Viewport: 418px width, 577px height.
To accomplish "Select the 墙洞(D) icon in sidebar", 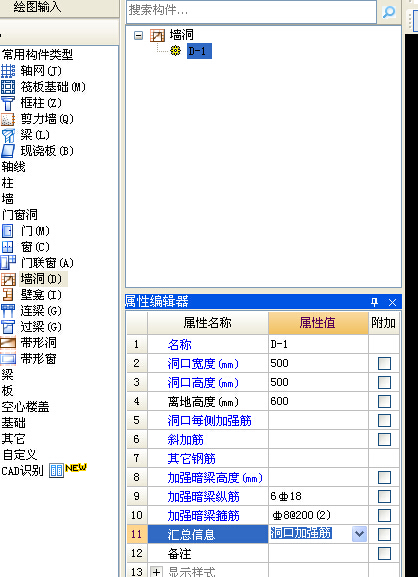I will pos(8,279).
